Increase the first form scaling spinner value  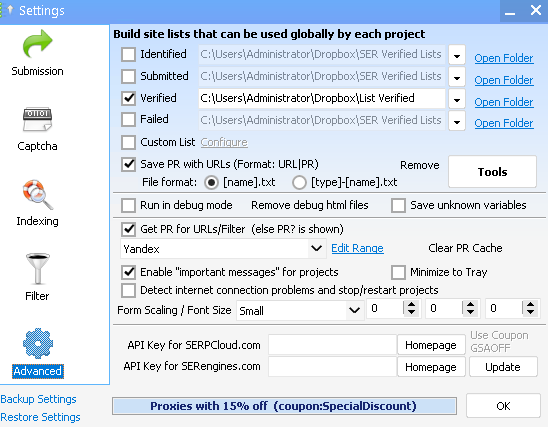click(411, 304)
